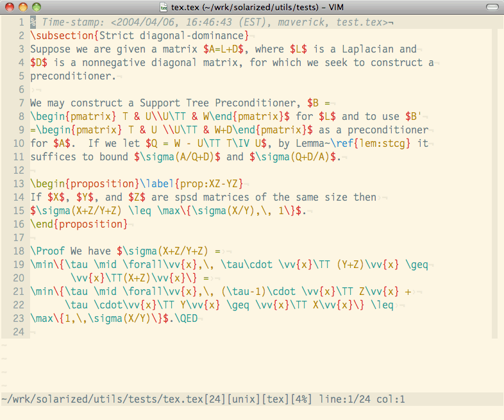Close the window using the red button
This screenshot has width=504, height=420.
coord(9,7)
